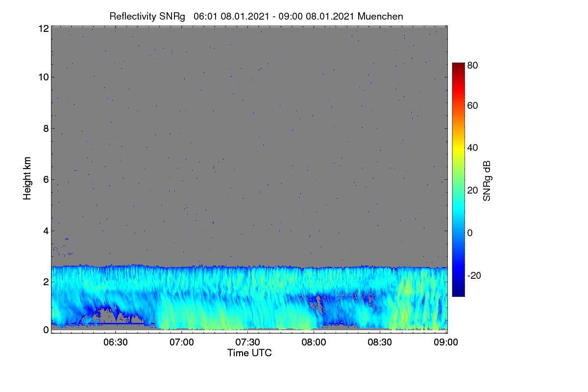Click the 'Time UTC' axis label
588x392 pixels.
pyautogui.click(x=249, y=353)
